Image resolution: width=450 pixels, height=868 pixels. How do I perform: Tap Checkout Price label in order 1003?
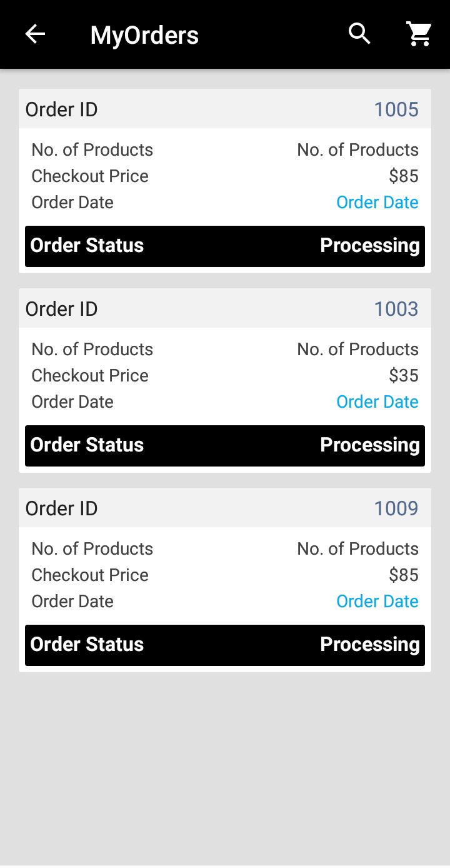90,376
